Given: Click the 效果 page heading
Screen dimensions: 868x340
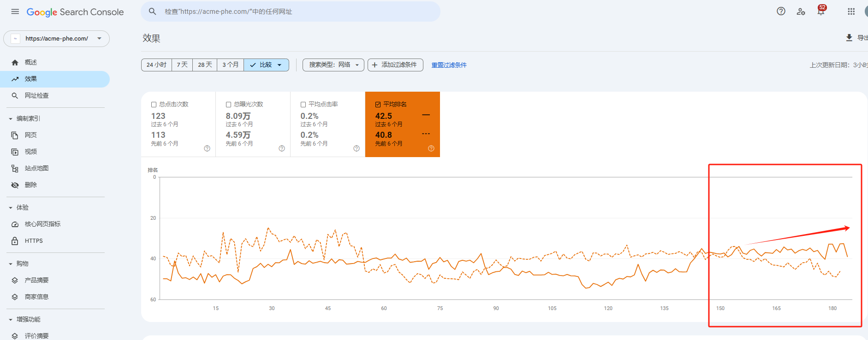Looking at the screenshot, I should click(x=151, y=38).
